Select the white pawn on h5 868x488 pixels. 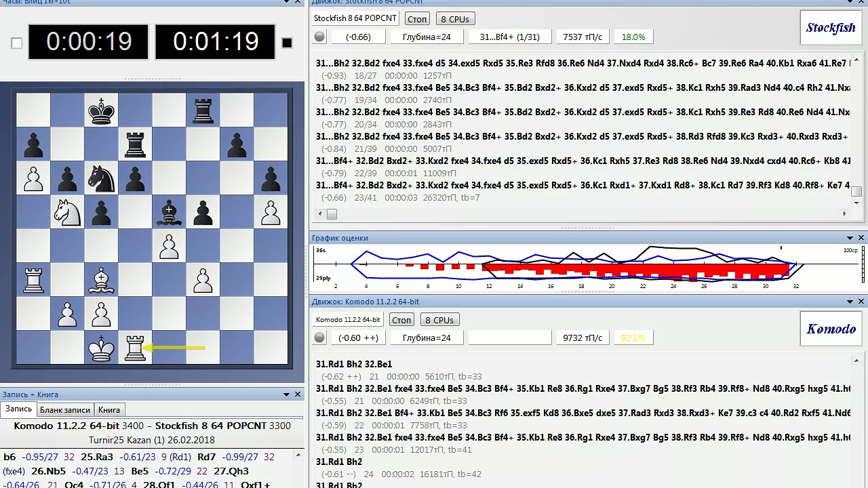coord(271,212)
